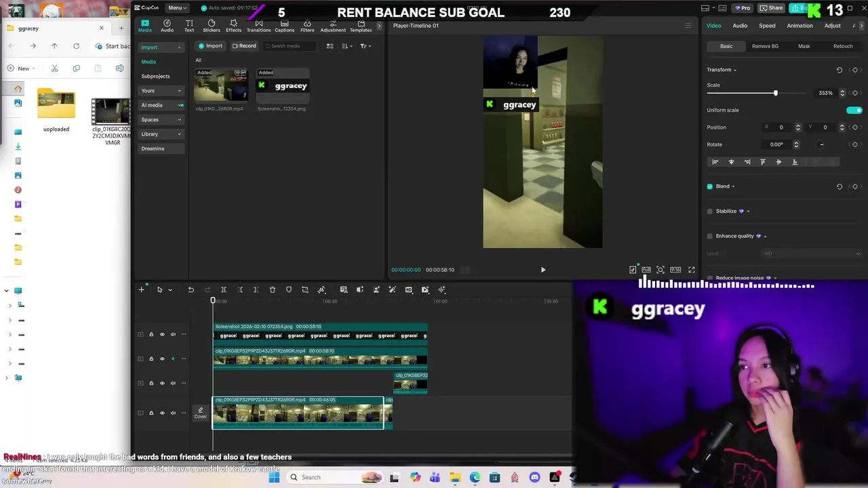The height and width of the screenshot is (488, 868).
Task: Open the media sort dropdown
Action: [x=346, y=46]
